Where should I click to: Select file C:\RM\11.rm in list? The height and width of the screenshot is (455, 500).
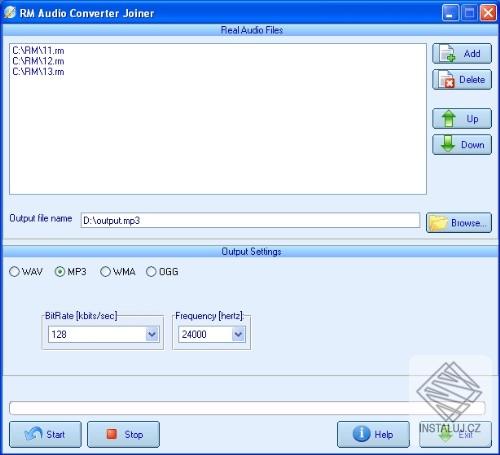pos(38,51)
